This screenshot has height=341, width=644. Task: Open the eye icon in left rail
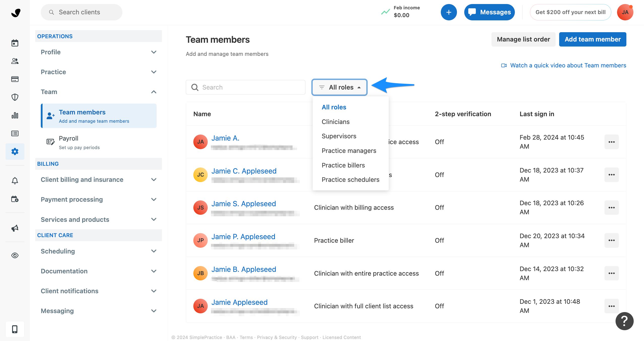pos(15,255)
